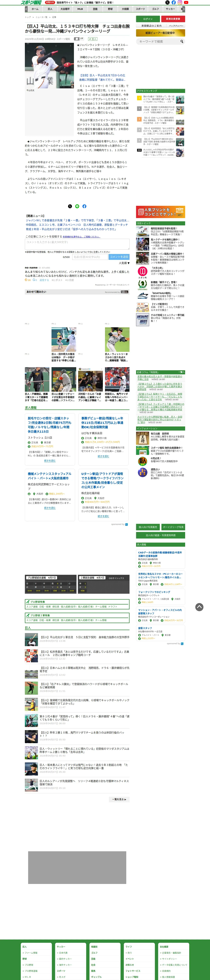The width and height of the screenshot is (210, 980).
Task: Click the 新規会員登録 button
Action: pos(173,19)
